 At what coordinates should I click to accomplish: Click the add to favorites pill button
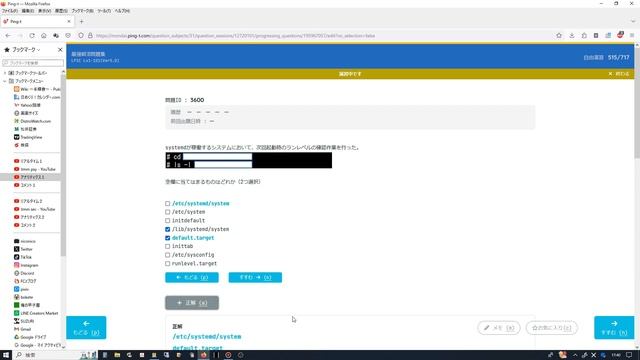coord(551,328)
